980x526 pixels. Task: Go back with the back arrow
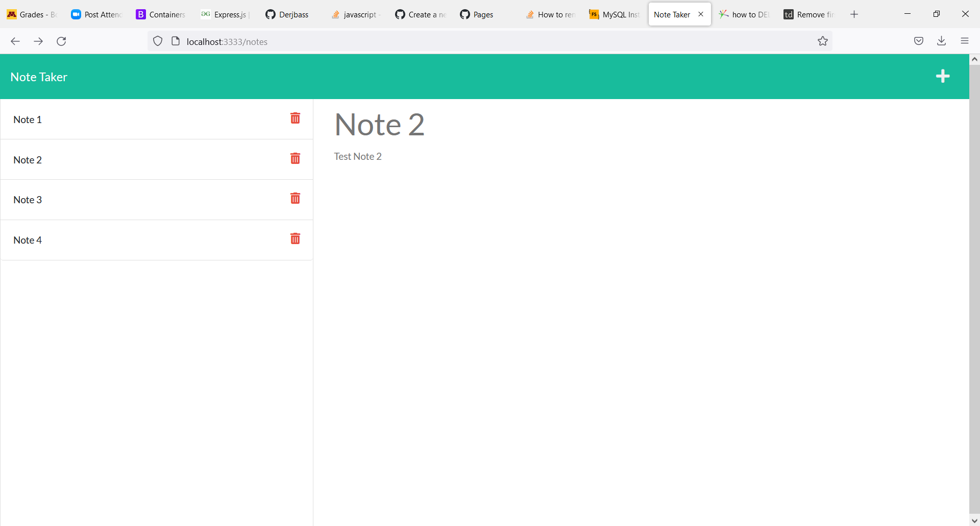click(15, 41)
